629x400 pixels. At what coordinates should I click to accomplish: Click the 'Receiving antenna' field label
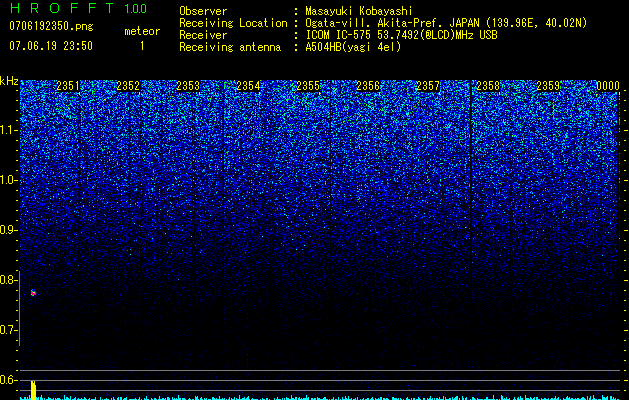pos(230,47)
